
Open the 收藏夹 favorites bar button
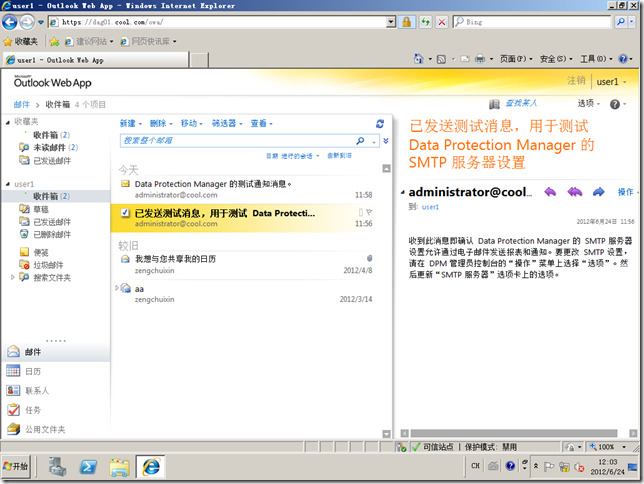click(x=21, y=41)
